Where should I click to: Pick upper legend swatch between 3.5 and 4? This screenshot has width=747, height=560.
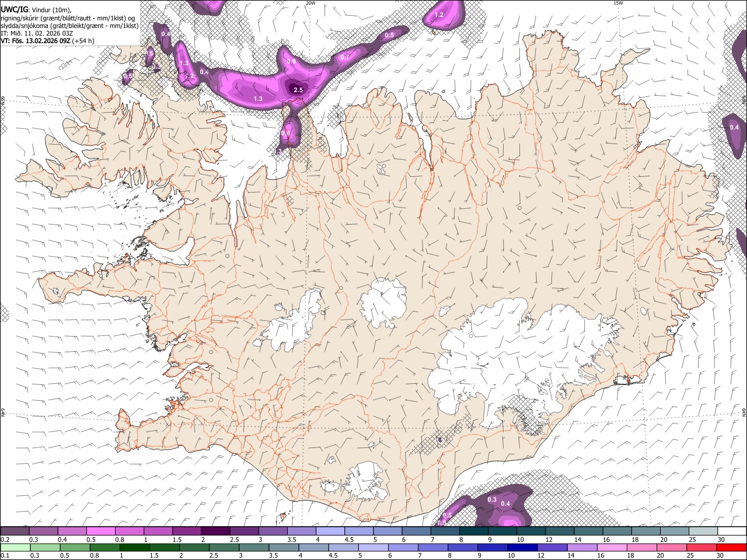pyautogui.click(x=301, y=531)
